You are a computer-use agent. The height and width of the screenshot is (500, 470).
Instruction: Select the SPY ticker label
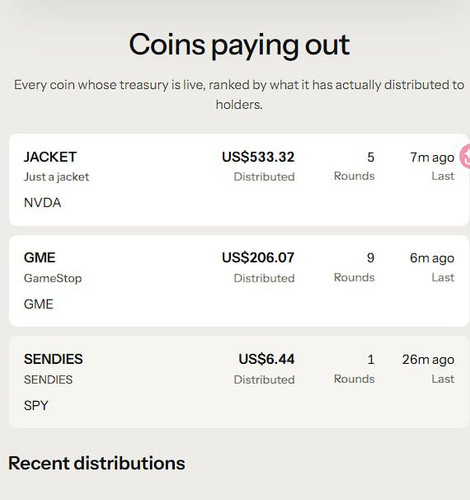pos(36,406)
